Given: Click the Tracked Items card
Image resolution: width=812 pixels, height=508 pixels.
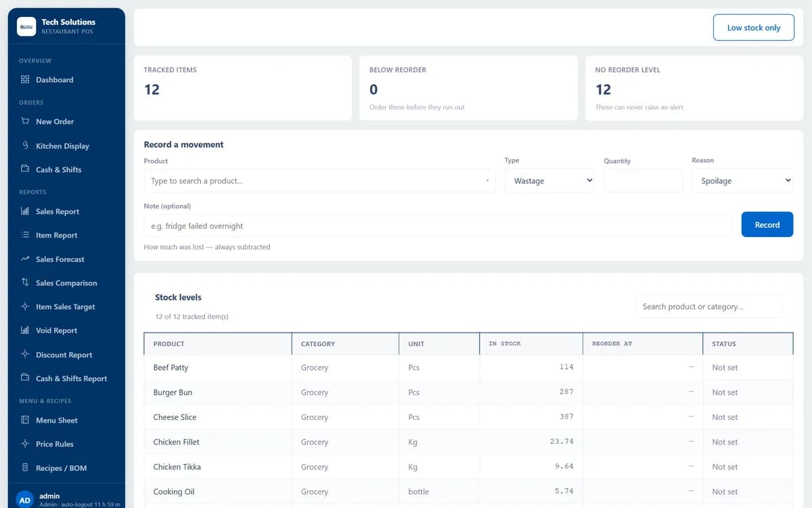Looking at the screenshot, I should 243,88.
